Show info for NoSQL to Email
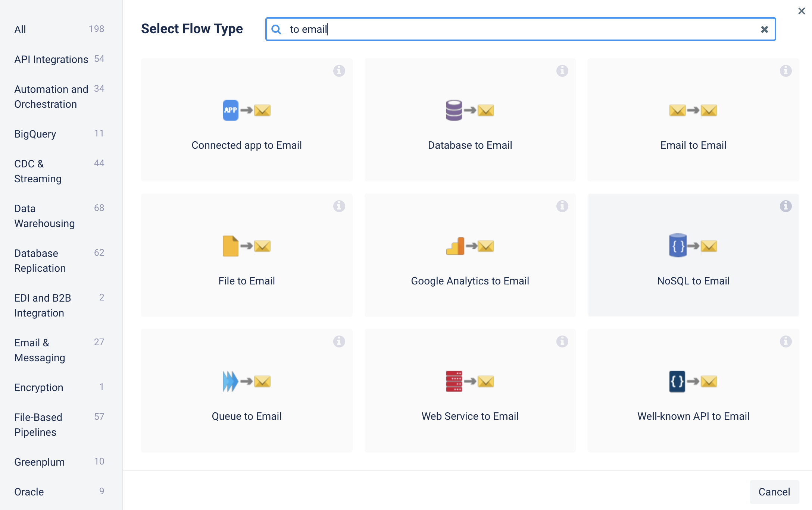 click(x=786, y=206)
